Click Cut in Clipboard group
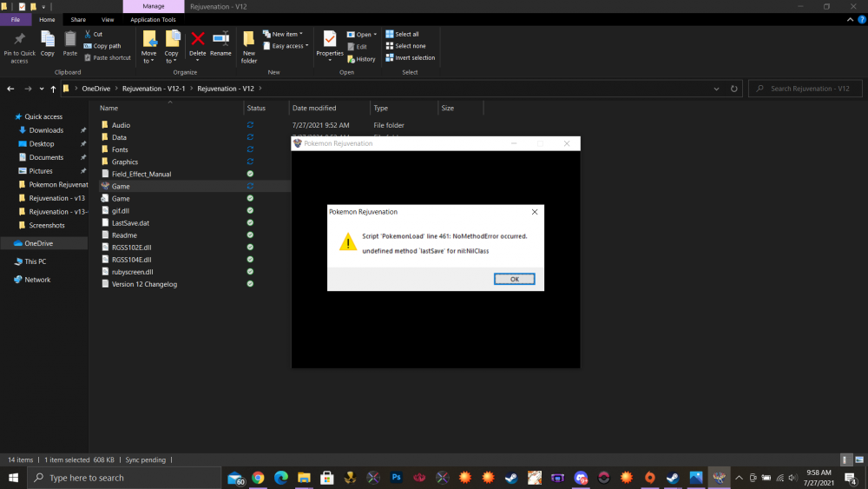Image resolution: width=868 pixels, height=489 pixels. click(x=93, y=35)
